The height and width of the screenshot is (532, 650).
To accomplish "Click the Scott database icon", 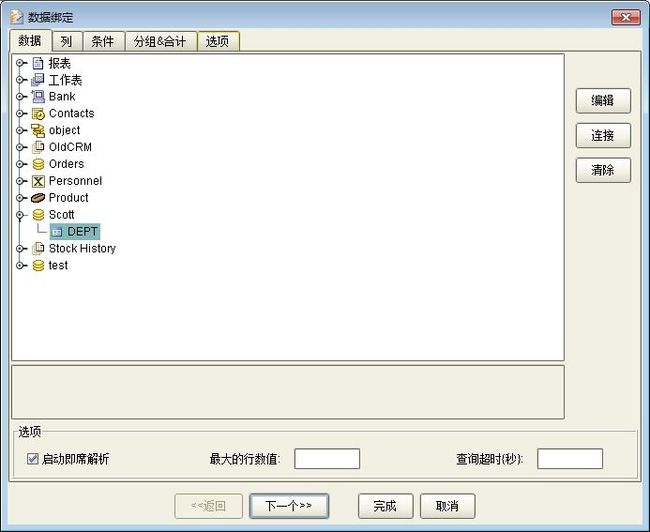I will (38, 215).
